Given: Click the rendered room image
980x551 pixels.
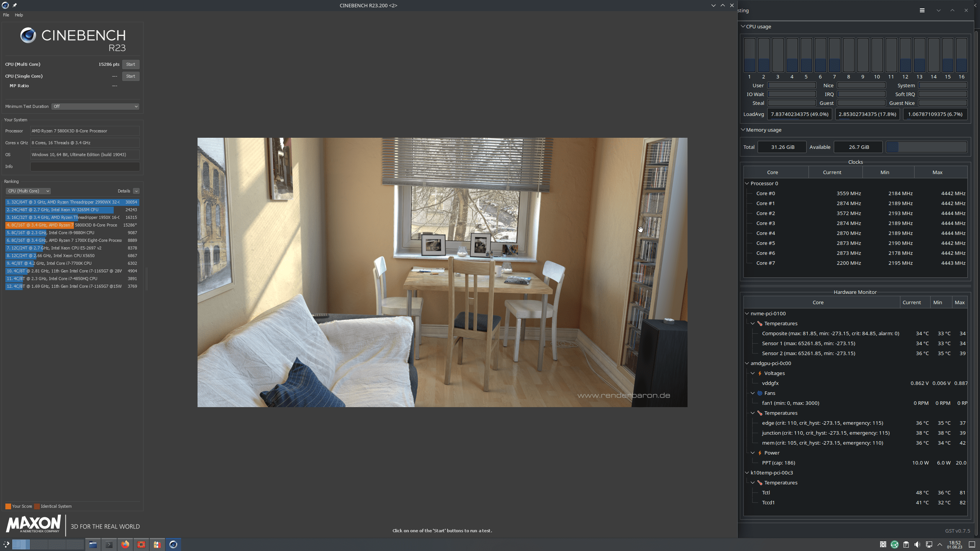Looking at the screenshot, I should 442,272.
